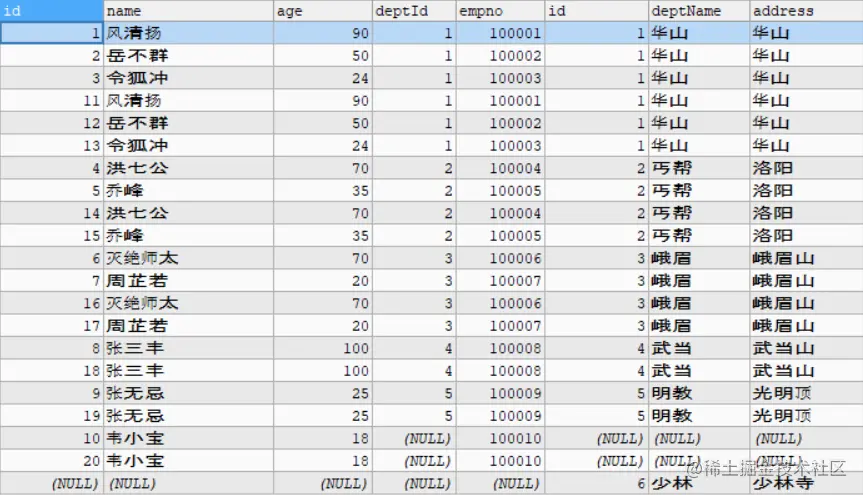Select deptId value 3 in row id 7
The image size is (863, 495).
[414, 281]
